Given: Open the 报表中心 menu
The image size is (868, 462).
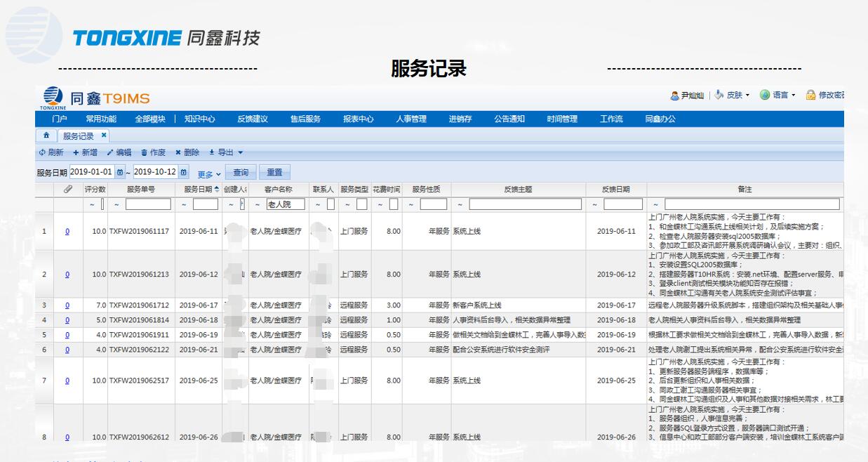Looking at the screenshot, I should (x=358, y=119).
